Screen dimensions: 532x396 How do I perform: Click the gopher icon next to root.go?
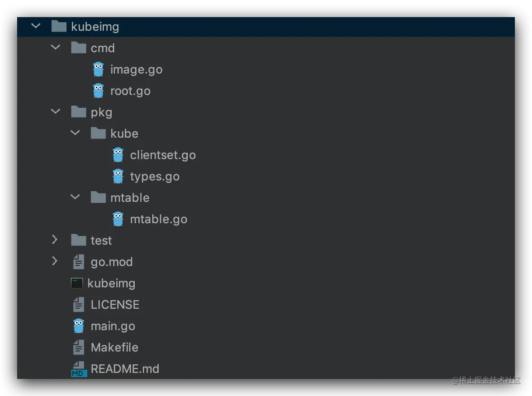pos(98,91)
